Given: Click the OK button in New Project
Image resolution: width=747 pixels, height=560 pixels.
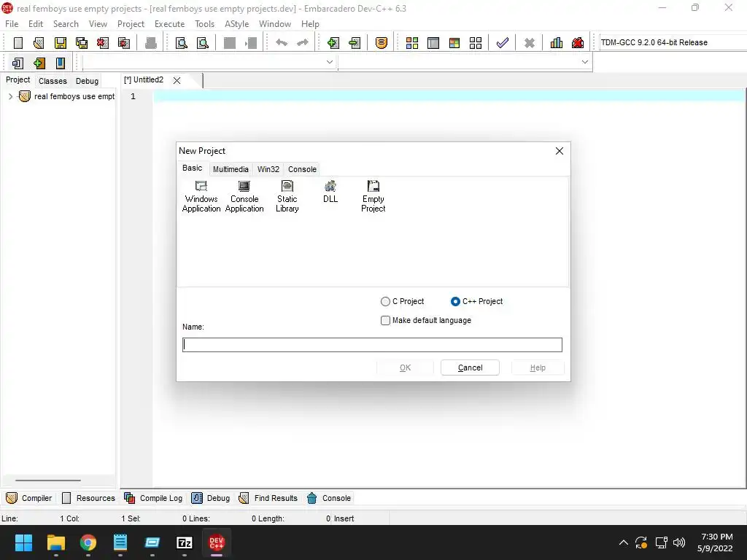Looking at the screenshot, I should pos(405,367).
